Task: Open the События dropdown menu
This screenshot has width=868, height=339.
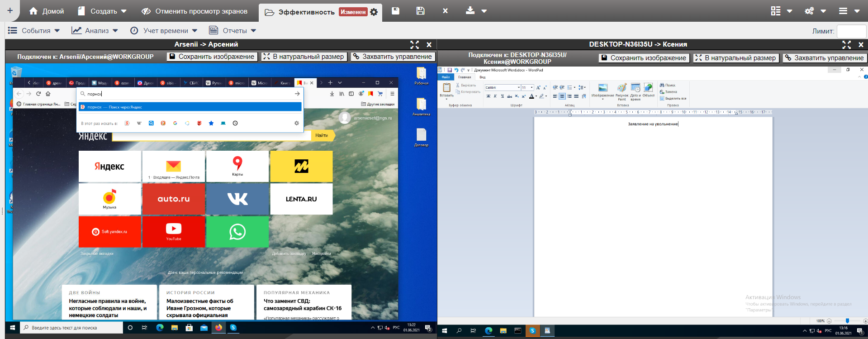Action: pos(34,30)
